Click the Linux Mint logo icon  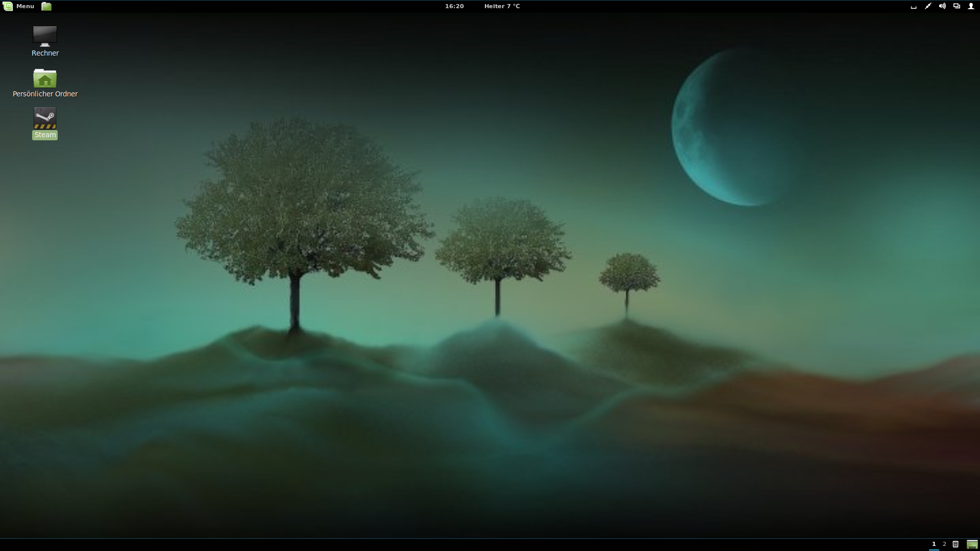pyautogui.click(x=8, y=6)
